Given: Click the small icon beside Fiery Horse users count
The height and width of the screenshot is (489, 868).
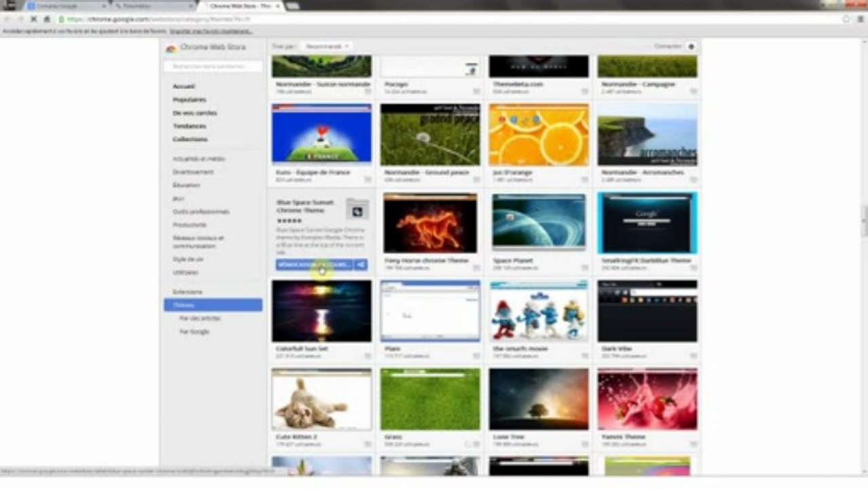Looking at the screenshot, I should pos(475,268).
